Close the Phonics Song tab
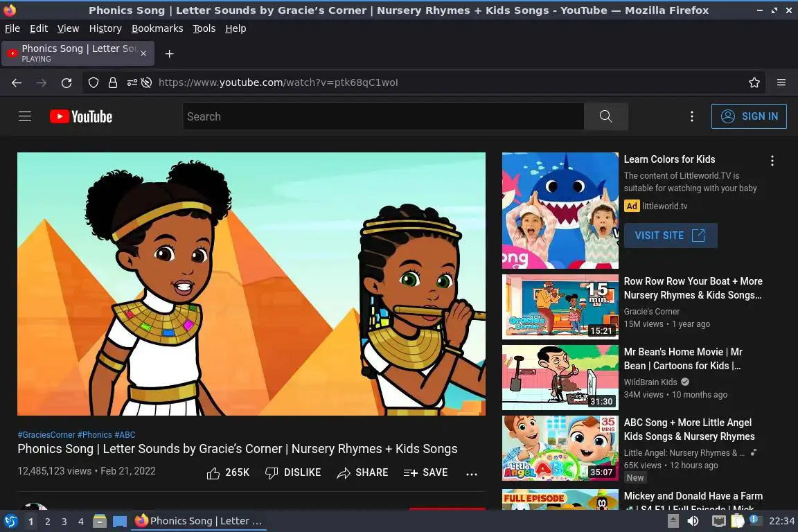The width and height of the screenshot is (798, 532). click(x=143, y=53)
